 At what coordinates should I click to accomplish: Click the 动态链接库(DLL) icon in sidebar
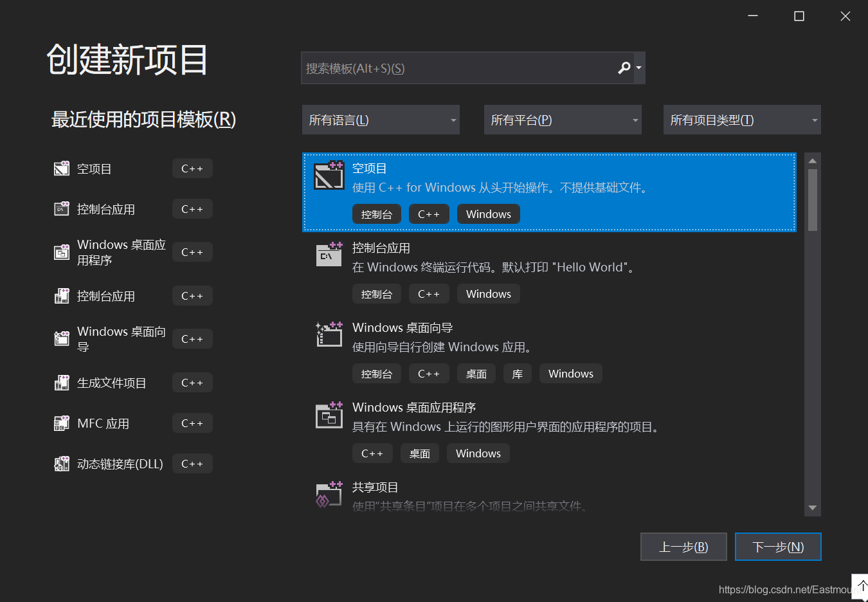point(62,463)
